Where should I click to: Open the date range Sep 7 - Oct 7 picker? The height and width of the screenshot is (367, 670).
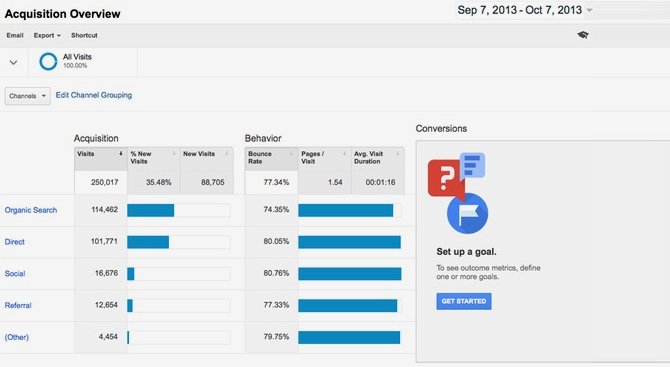tap(525, 10)
